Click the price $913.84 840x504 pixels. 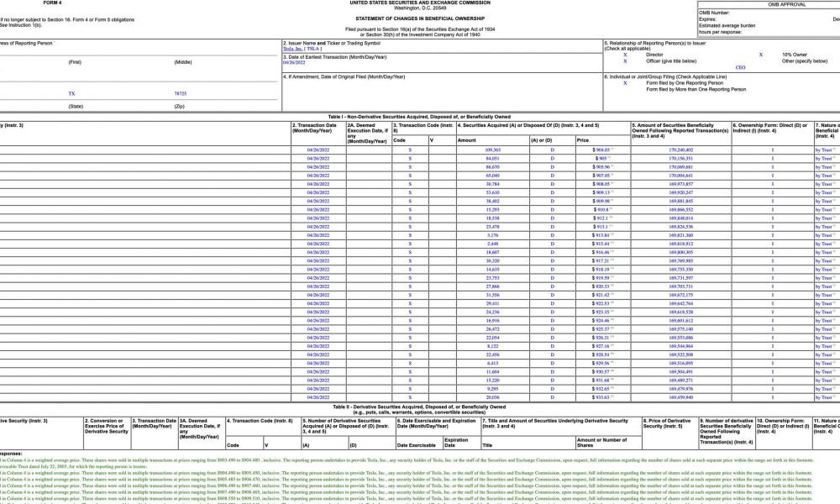[601, 236]
